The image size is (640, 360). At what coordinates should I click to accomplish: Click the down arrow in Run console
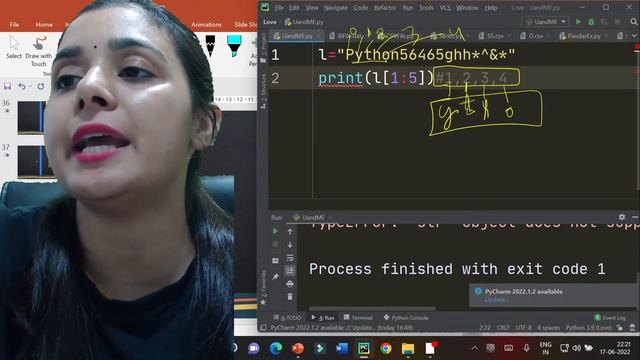click(x=290, y=244)
